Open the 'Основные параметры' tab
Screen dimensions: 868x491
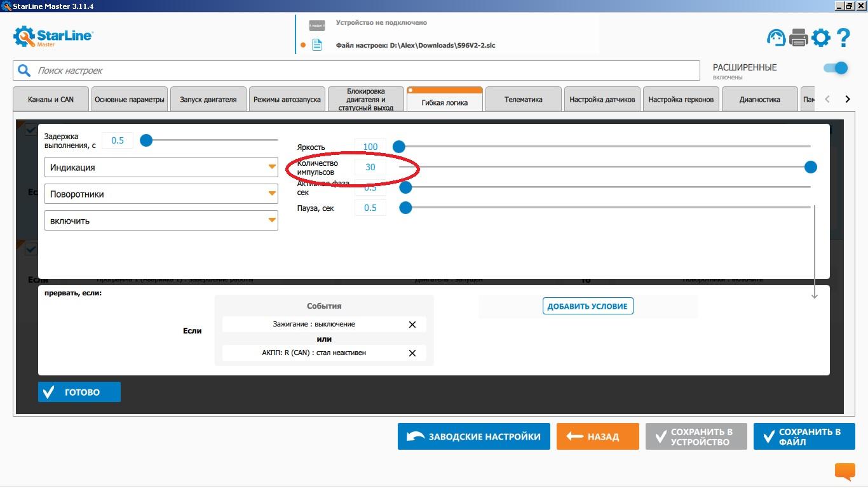click(x=130, y=100)
